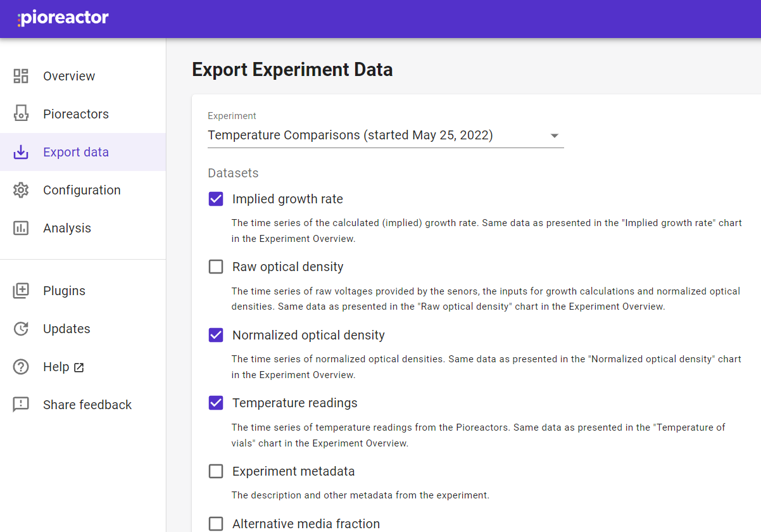Uncheck the Implied growth rate checkbox
This screenshot has height=532, width=761.
click(x=216, y=199)
